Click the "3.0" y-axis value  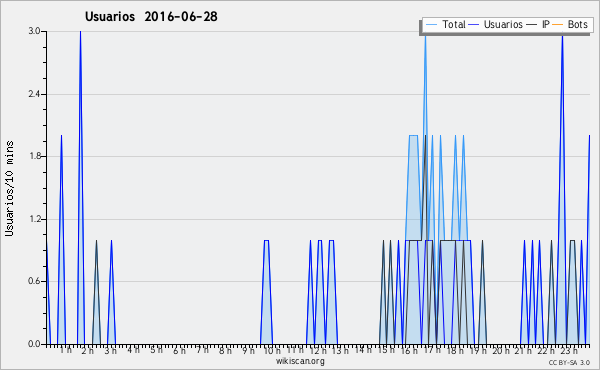coord(34,31)
